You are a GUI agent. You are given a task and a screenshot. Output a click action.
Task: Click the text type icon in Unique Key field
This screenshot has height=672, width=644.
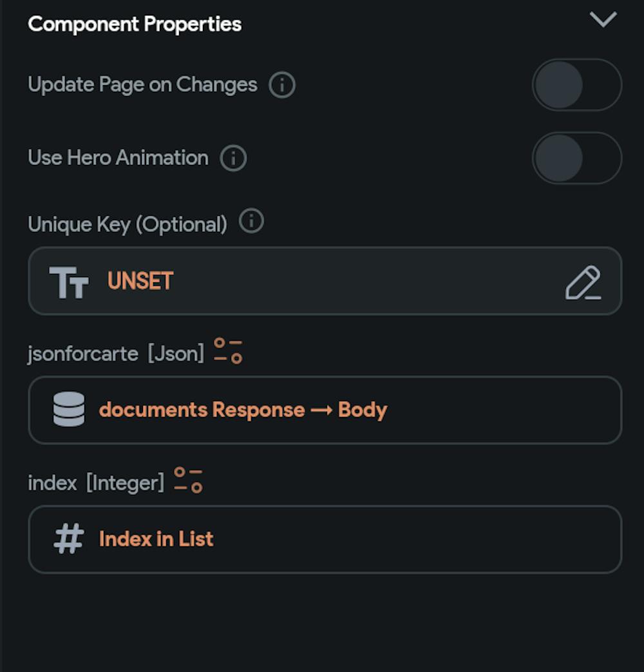[x=68, y=282]
